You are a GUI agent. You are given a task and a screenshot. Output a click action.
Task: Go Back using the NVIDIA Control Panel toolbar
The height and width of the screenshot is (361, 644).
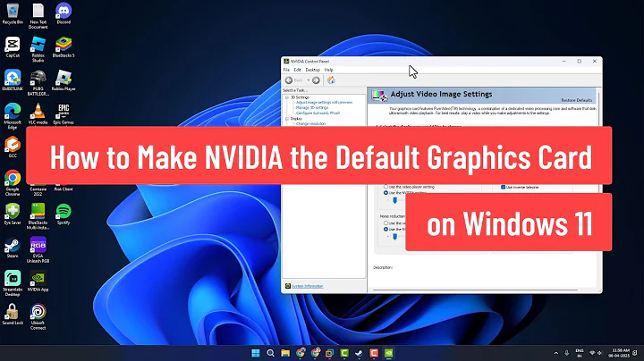tap(294, 80)
